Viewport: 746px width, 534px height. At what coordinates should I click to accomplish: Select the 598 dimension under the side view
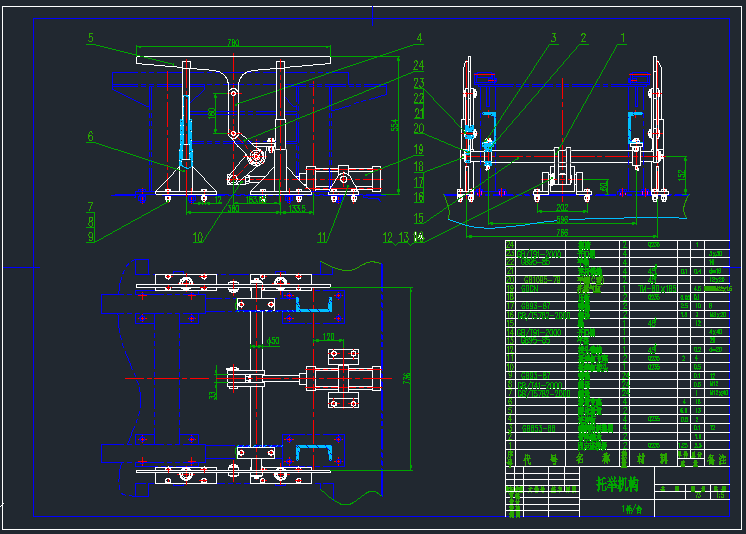562,220
